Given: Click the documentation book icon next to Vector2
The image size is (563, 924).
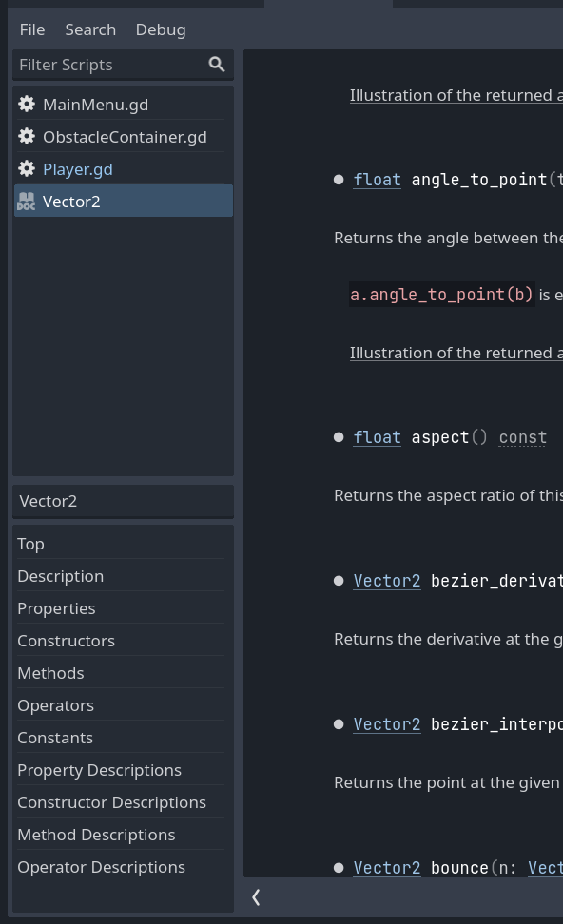Looking at the screenshot, I should (26, 201).
